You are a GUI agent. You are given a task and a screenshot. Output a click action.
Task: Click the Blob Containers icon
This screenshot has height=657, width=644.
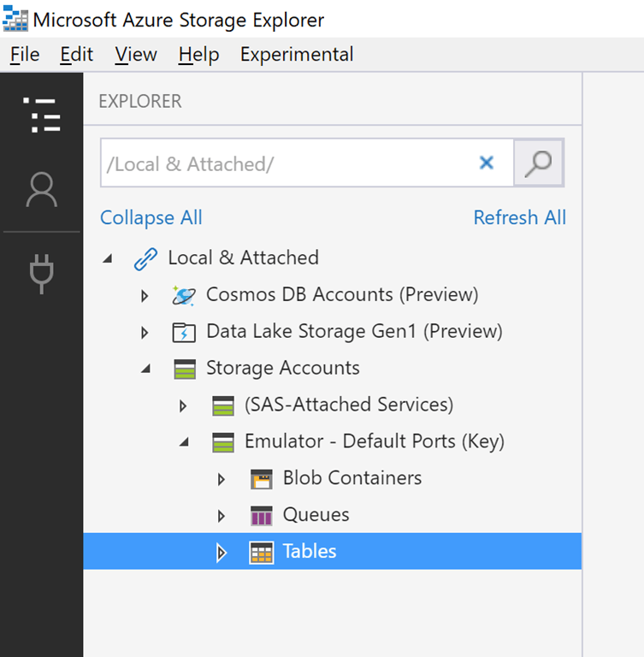coord(261,479)
